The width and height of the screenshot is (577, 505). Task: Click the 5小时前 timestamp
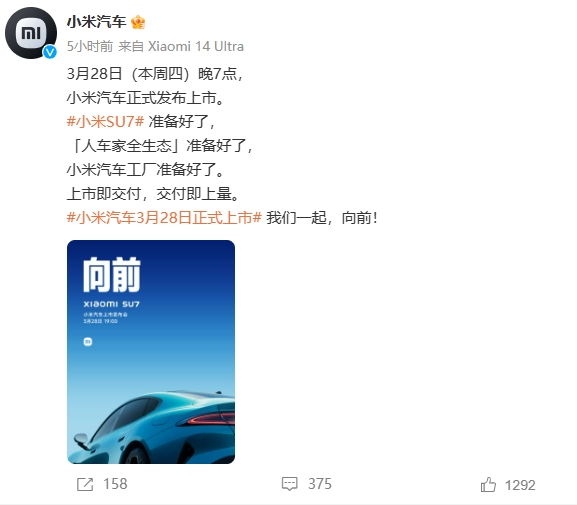coord(90,46)
